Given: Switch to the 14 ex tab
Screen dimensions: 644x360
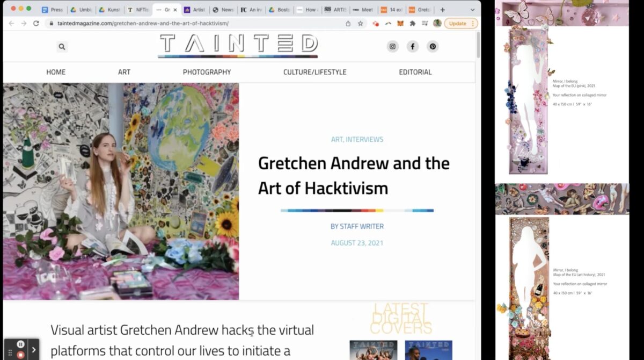Looking at the screenshot, I should coord(392,10).
